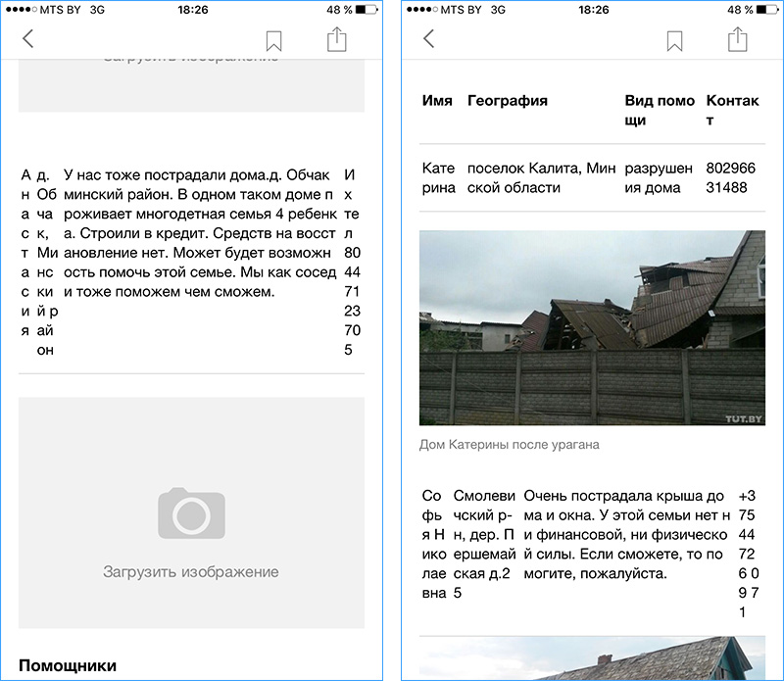Tap Sofya's phone number starting +375
The width and height of the screenshot is (784, 681).
click(x=749, y=554)
